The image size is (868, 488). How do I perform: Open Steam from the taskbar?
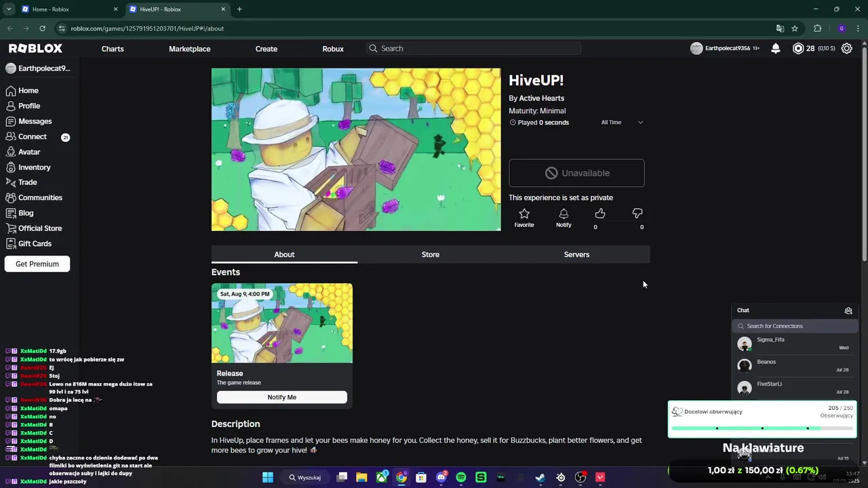540,477
